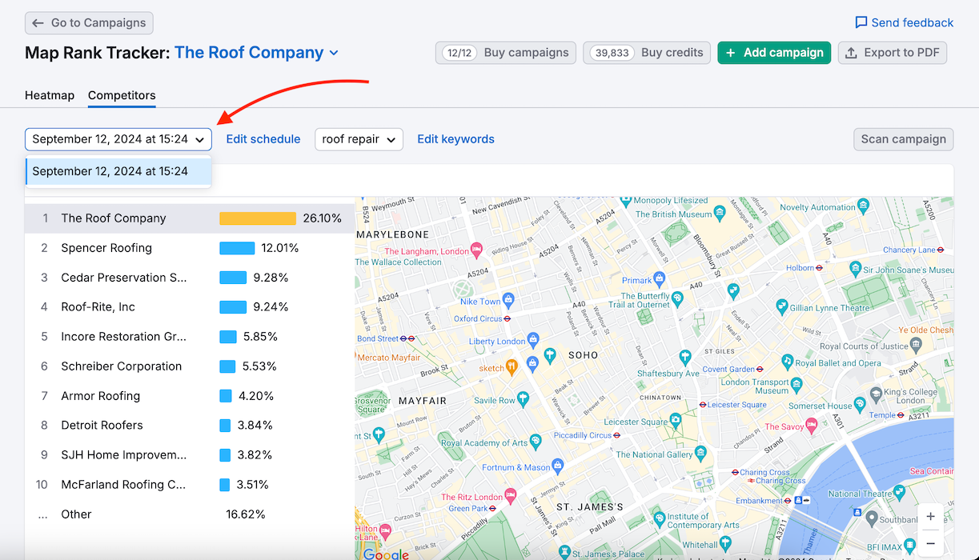This screenshot has width=979, height=560.
Task: Select the Competitors tab
Action: [122, 95]
